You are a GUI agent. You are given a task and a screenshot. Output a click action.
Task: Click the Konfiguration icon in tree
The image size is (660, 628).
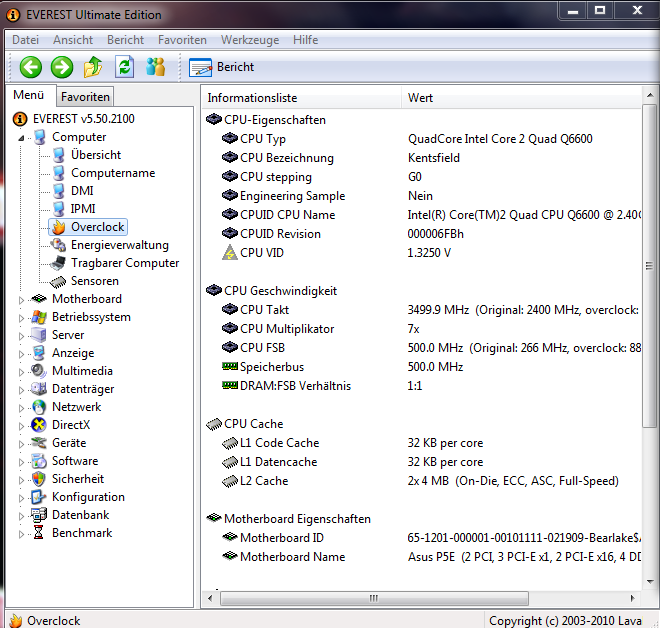pyautogui.click(x=39, y=497)
